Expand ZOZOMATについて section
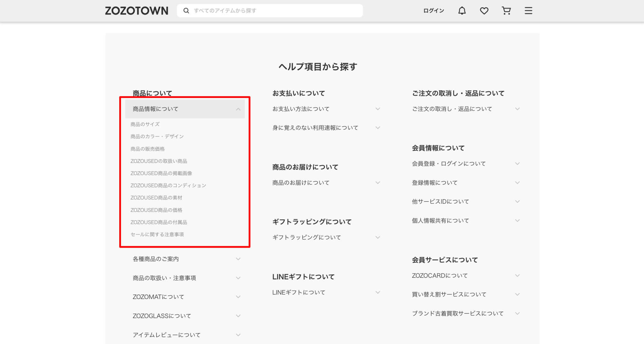This screenshot has width=644, height=344. click(x=185, y=297)
